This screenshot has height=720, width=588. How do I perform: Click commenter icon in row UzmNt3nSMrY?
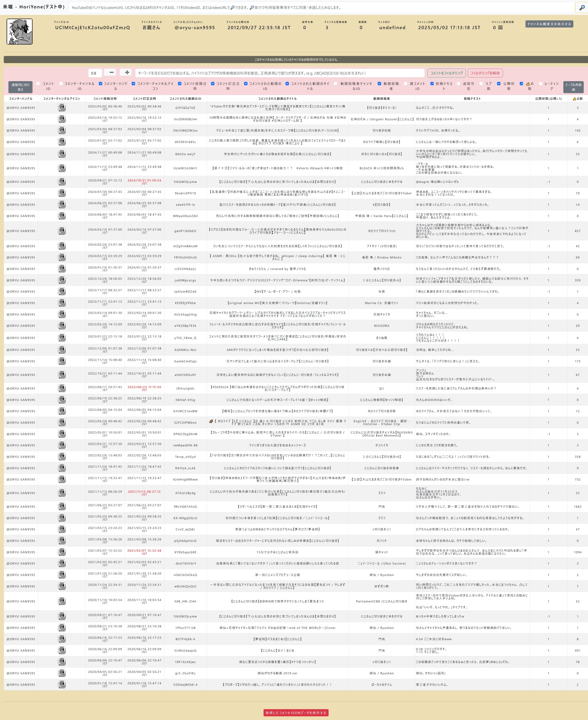[62, 168]
